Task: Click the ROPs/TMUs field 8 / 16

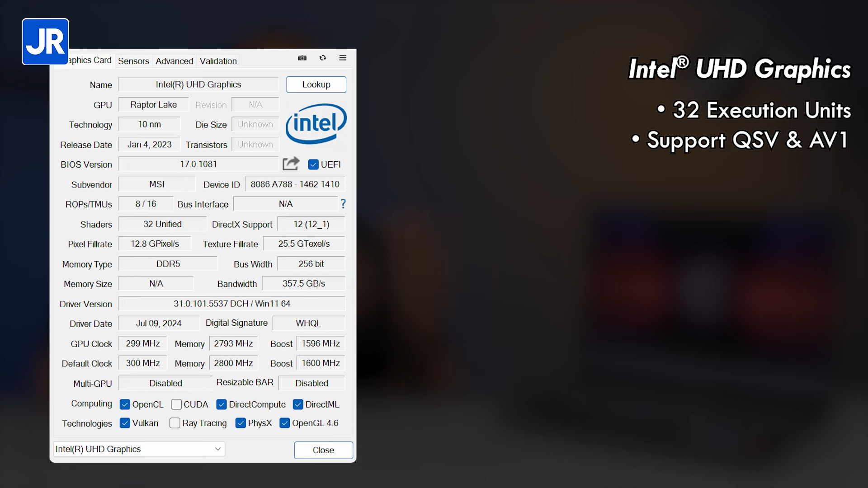Action: (x=146, y=204)
